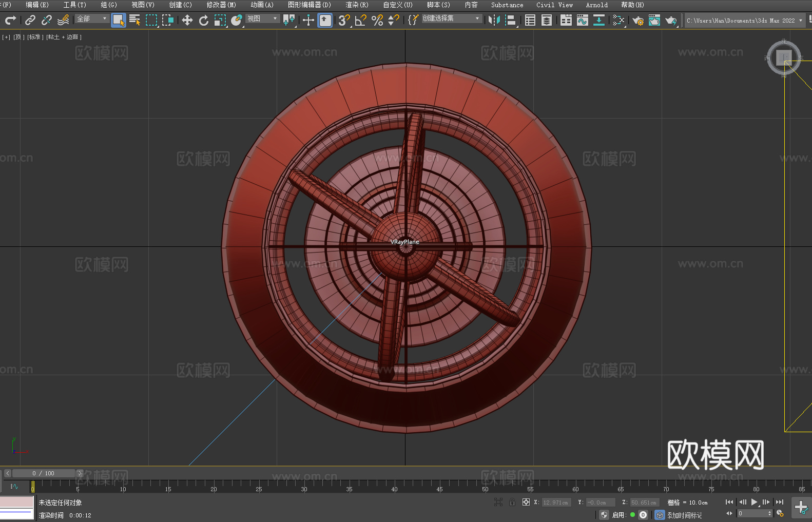The height and width of the screenshot is (522, 812).
Task: Toggle the Angle Snap button
Action: click(x=361, y=20)
